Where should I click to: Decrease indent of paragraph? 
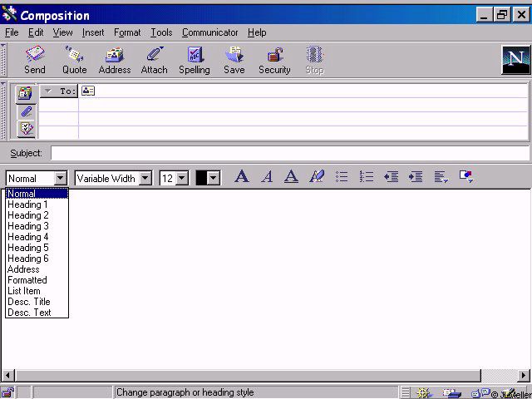coord(391,177)
